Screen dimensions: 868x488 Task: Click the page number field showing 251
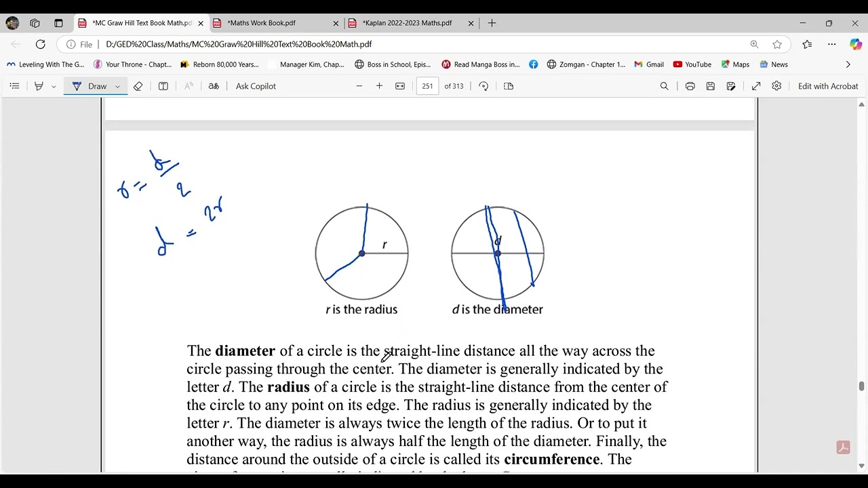427,86
